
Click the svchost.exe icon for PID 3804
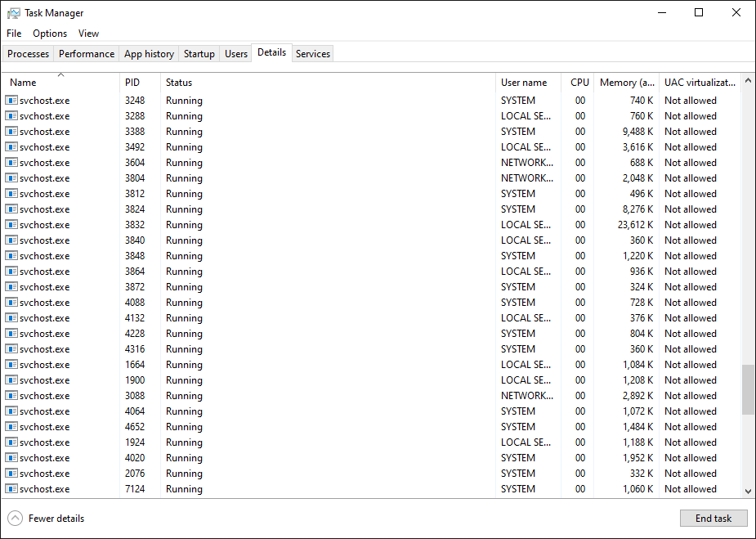pyautogui.click(x=11, y=178)
